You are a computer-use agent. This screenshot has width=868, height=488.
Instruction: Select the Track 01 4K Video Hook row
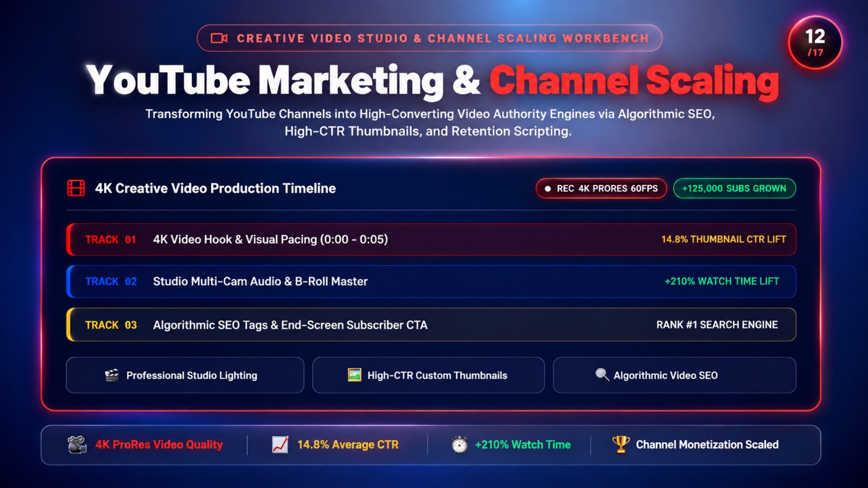pos(431,239)
